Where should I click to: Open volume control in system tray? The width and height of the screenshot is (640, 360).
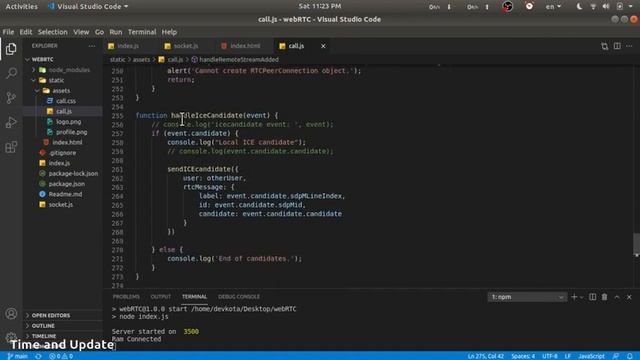click(606, 7)
